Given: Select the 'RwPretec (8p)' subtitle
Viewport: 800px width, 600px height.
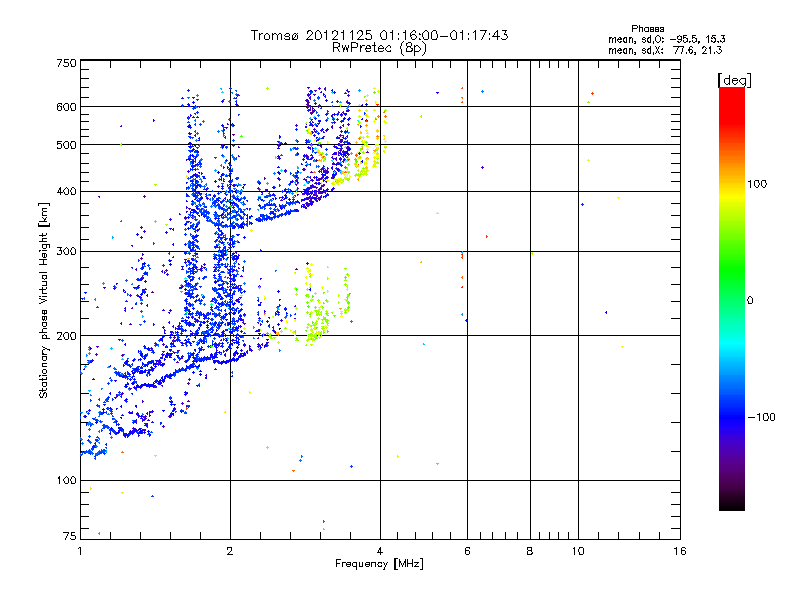Looking at the screenshot, I should pyautogui.click(x=379, y=48).
